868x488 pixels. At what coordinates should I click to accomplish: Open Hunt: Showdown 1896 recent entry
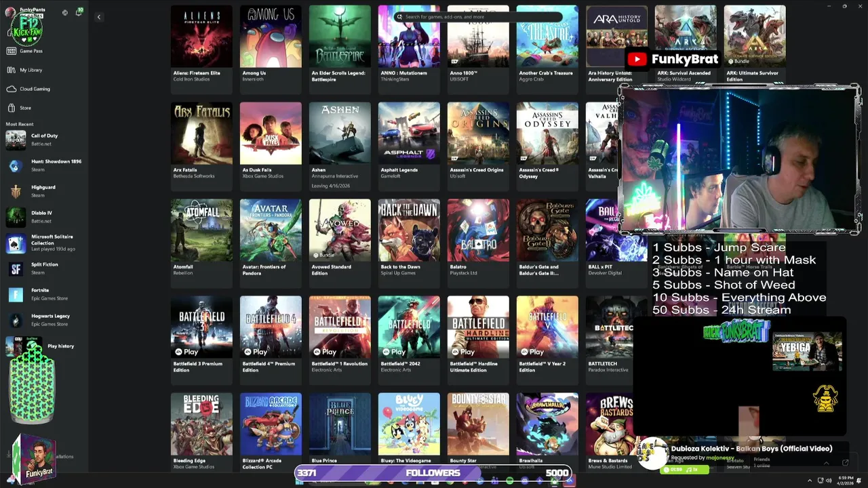(43, 165)
